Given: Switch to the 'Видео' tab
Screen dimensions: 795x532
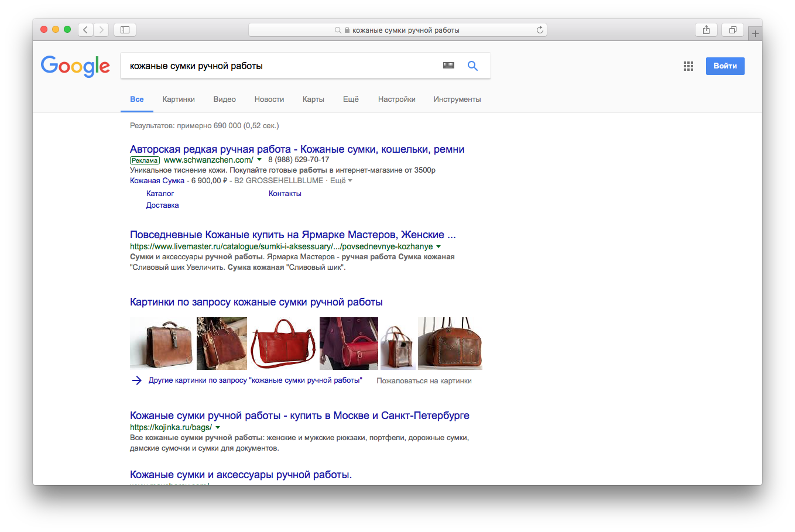Looking at the screenshot, I should tap(225, 99).
